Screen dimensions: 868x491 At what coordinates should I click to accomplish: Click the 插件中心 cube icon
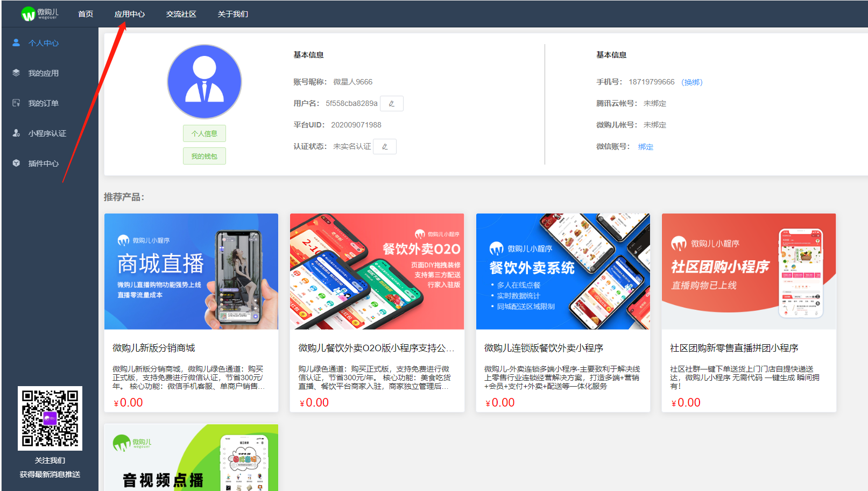tap(16, 163)
